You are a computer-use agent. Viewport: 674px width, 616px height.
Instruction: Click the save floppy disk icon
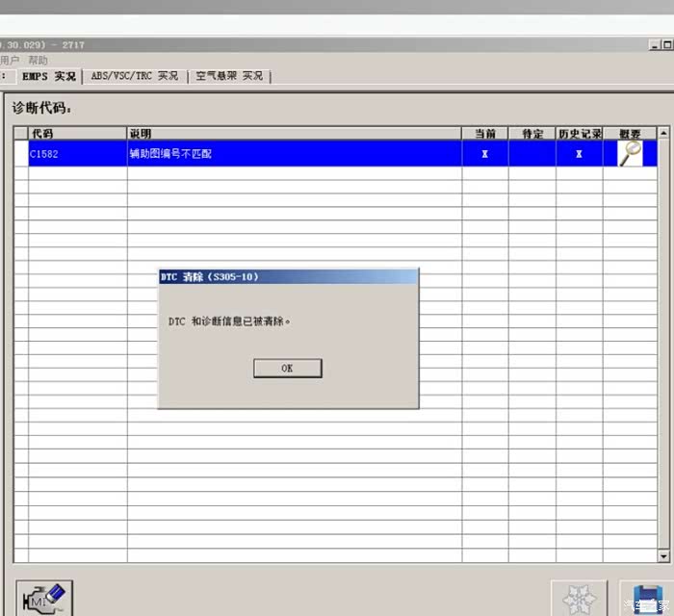(643, 599)
